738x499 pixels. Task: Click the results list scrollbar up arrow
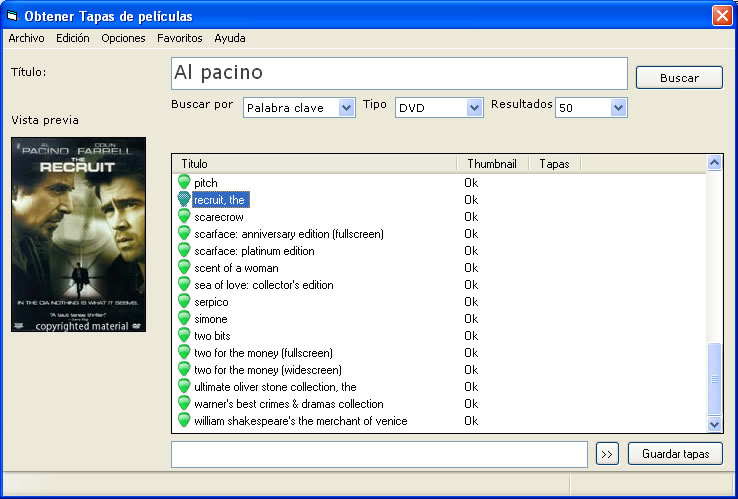pos(714,163)
